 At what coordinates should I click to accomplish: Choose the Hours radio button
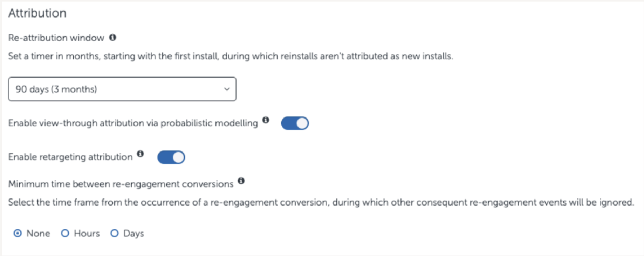point(65,233)
